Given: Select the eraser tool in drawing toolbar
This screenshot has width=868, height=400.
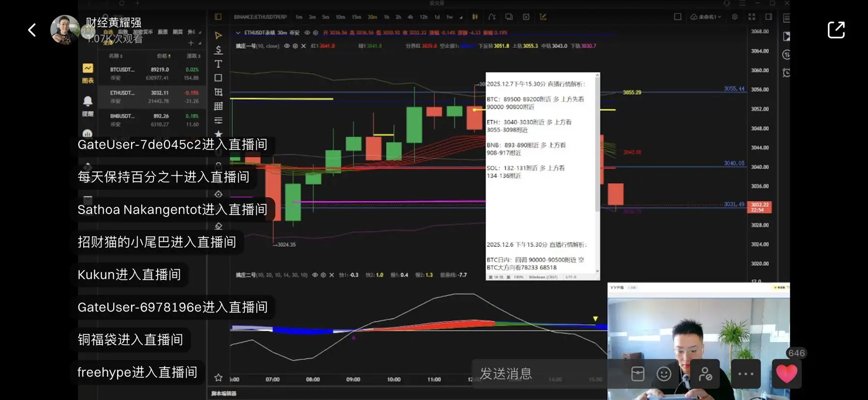Looking at the screenshot, I should tap(219, 226).
